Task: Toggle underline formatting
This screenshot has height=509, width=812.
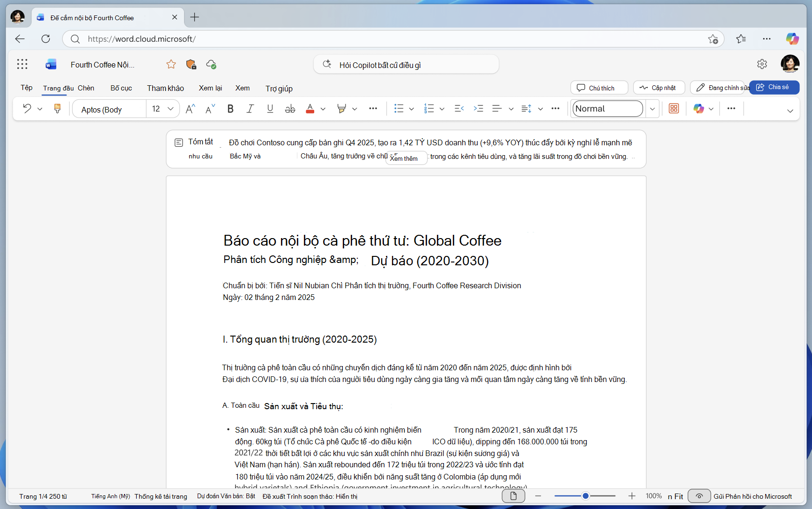Action: pyautogui.click(x=270, y=109)
